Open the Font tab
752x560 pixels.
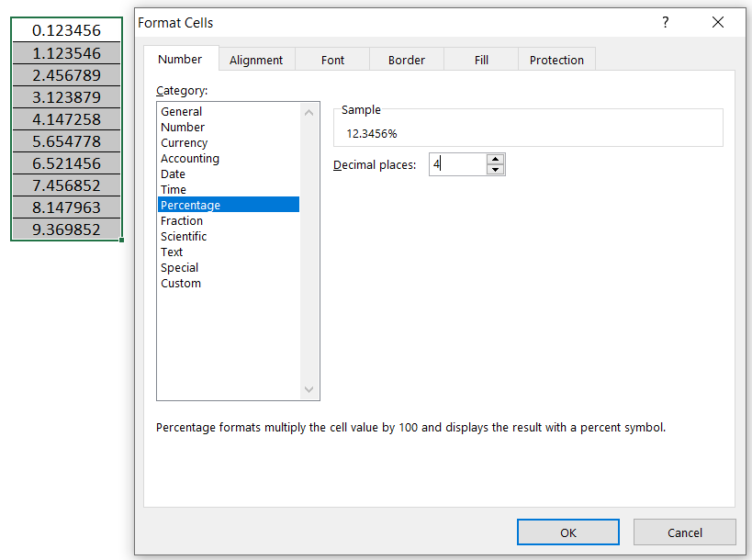click(x=332, y=59)
